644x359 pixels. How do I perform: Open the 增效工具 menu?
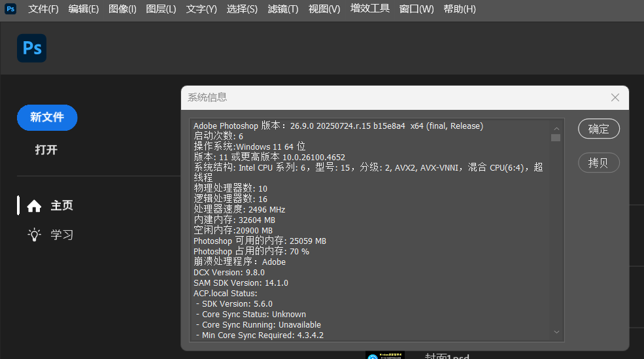pyautogui.click(x=369, y=9)
